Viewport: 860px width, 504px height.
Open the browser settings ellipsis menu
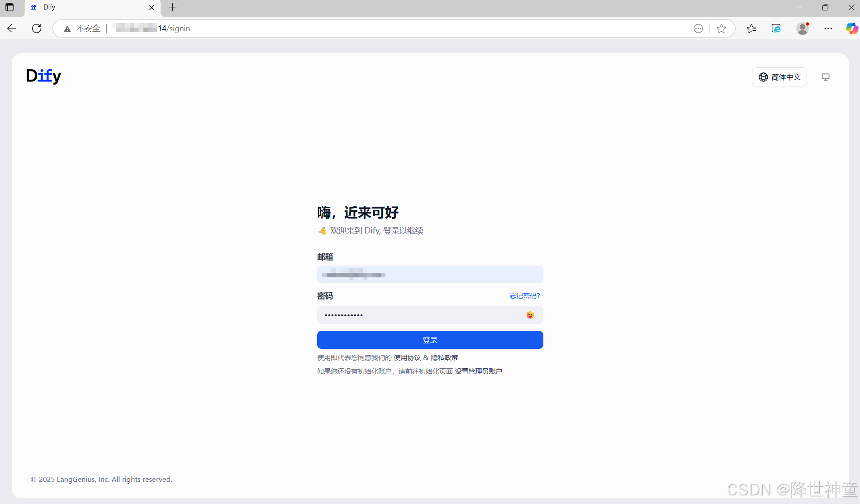pyautogui.click(x=828, y=28)
